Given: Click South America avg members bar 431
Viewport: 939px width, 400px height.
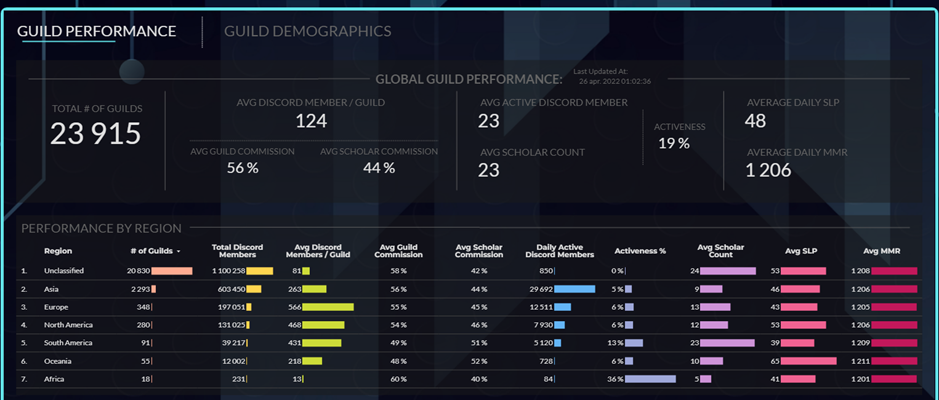Looking at the screenshot, I should click(x=322, y=343).
